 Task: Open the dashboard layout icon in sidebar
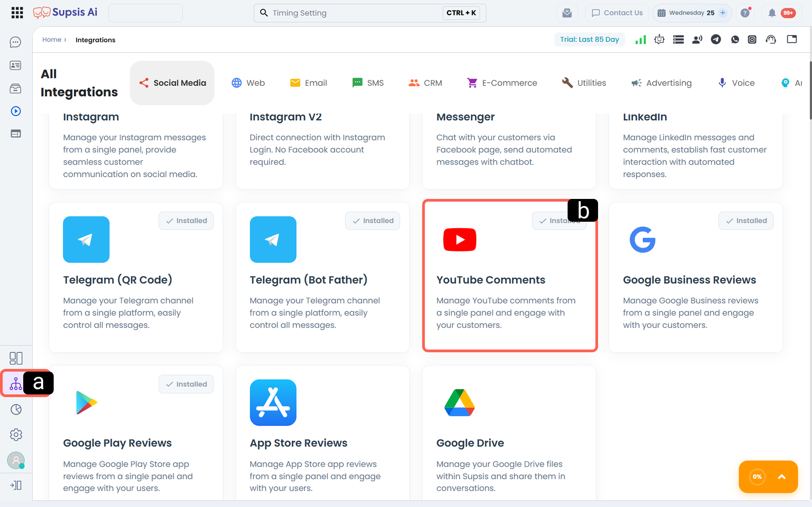tap(16, 358)
